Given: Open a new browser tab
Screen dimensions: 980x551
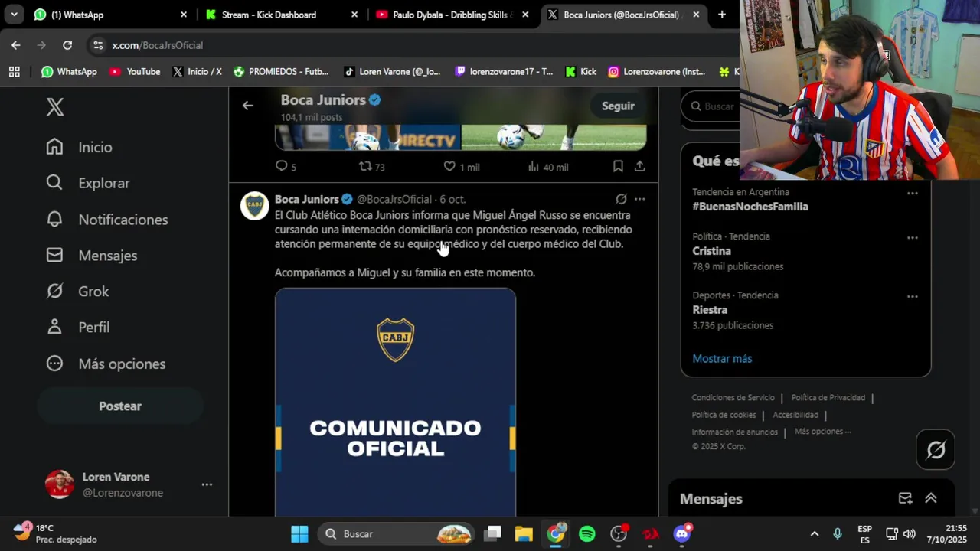Looking at the screenshot, I should [x=721, y=15].
